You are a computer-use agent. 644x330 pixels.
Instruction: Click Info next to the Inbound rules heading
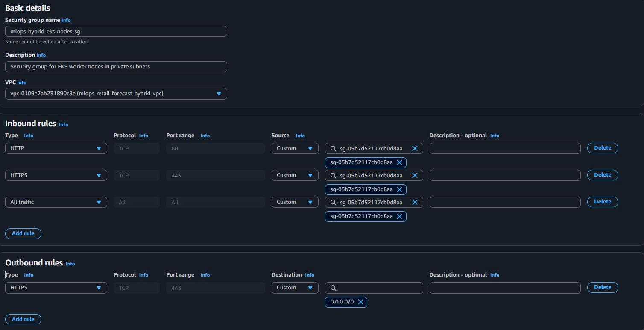63,124
